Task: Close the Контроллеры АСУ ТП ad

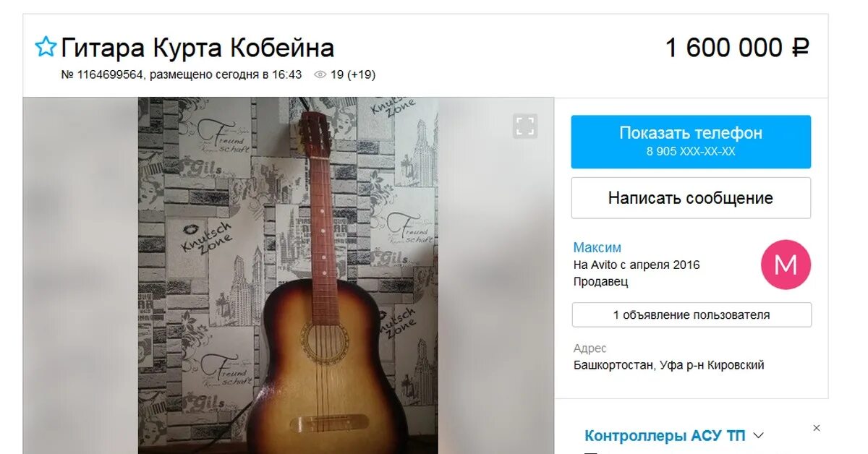Action: [817, 428]
